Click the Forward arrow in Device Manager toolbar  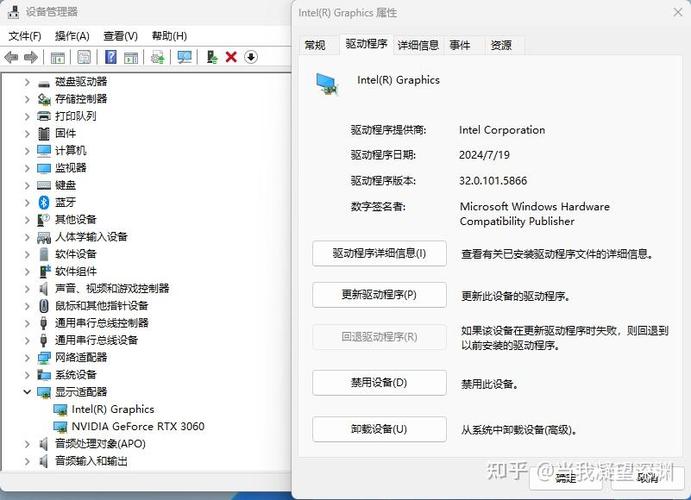(x=30, y=57)
